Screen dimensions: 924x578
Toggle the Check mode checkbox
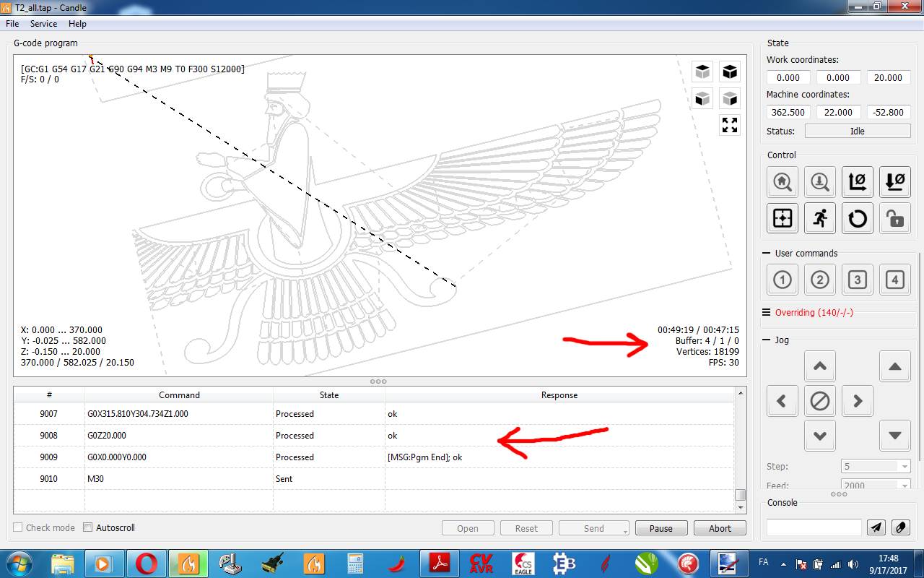[19, 527]
